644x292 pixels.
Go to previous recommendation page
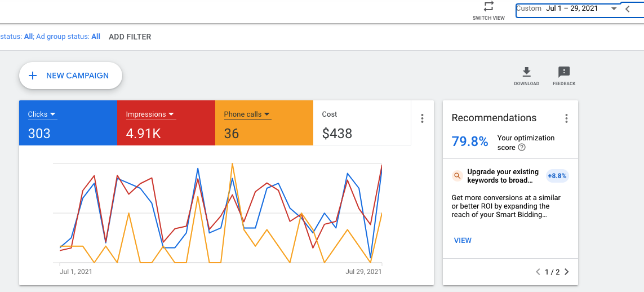[538, 272]
